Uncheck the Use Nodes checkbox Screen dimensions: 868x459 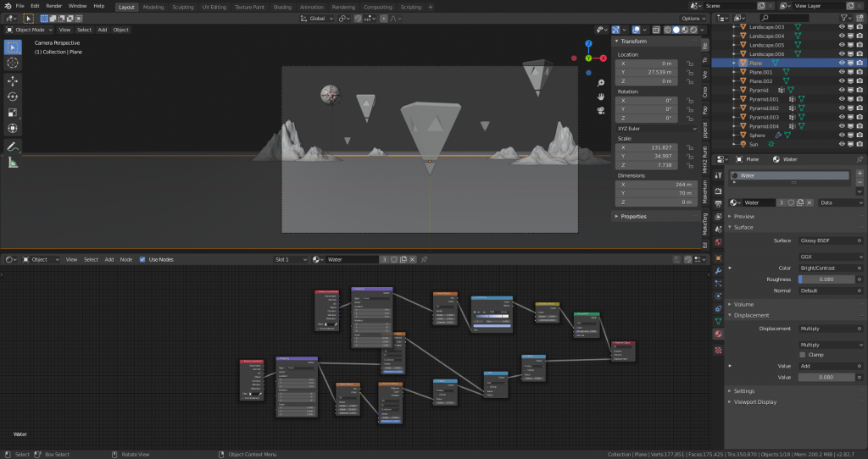[142, 259]
